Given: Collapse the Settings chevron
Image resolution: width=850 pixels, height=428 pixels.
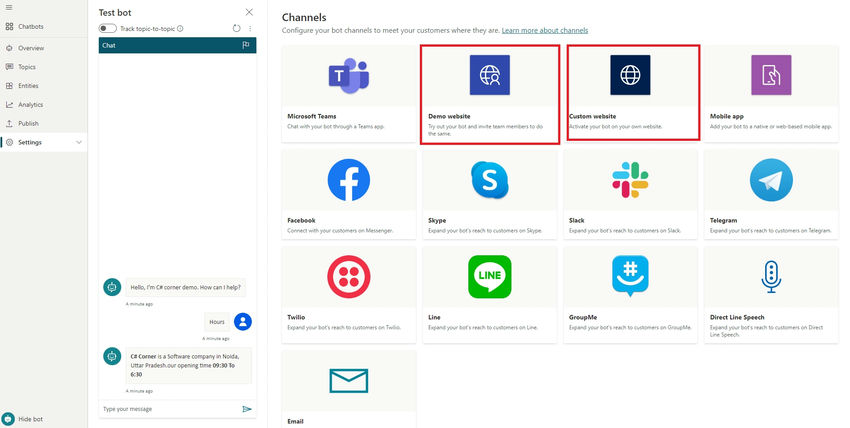Looking at the screenshot, I should click(79, 142).
